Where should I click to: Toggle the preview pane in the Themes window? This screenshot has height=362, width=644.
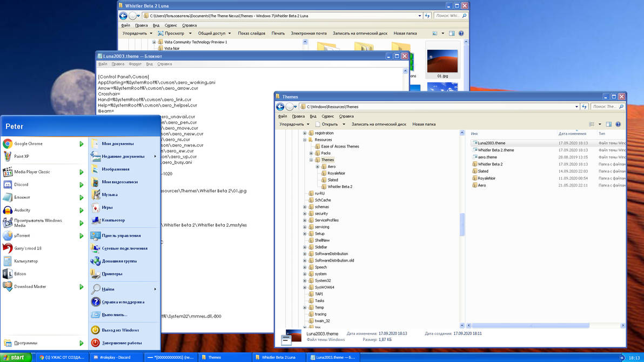[x=609, y=124]
